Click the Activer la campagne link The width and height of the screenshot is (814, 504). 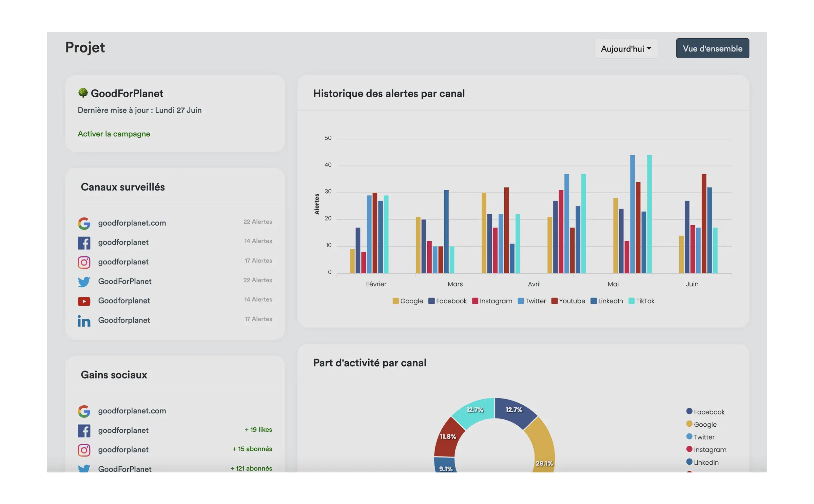click(x=114, y=134)
